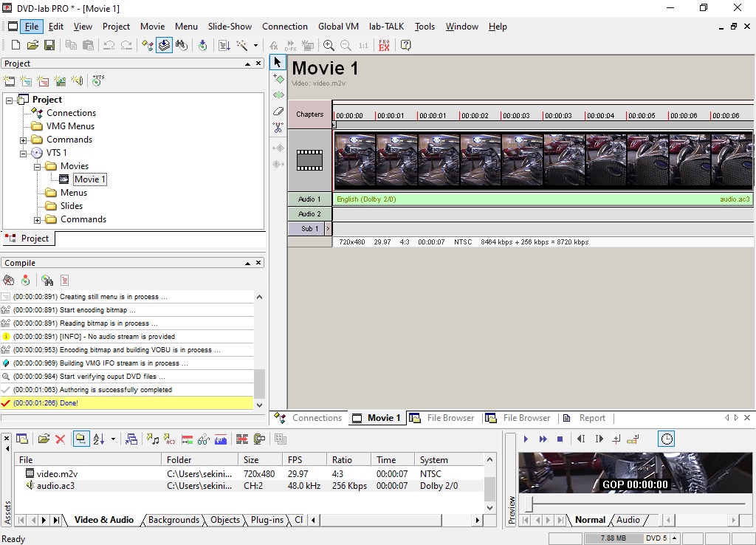This screenshot has width=756, height=545.
Task: Open the Slide-Show menu
Action: 230,27
